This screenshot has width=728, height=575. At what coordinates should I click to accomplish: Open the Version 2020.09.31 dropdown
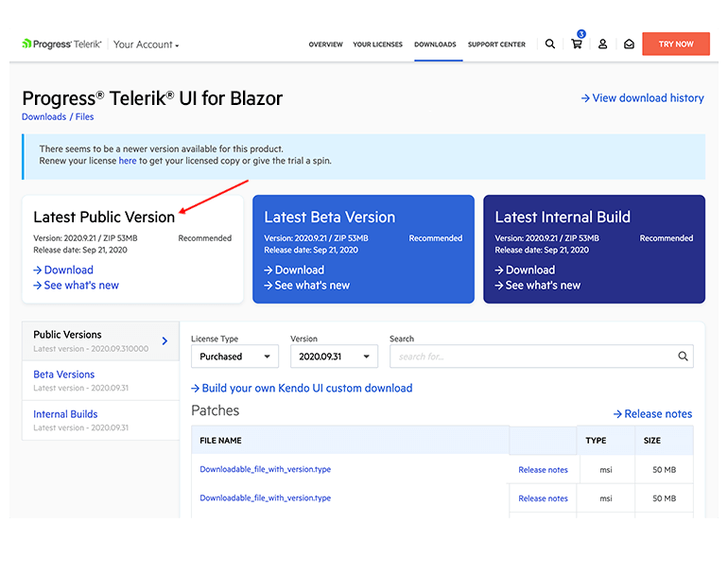(334, 357)
